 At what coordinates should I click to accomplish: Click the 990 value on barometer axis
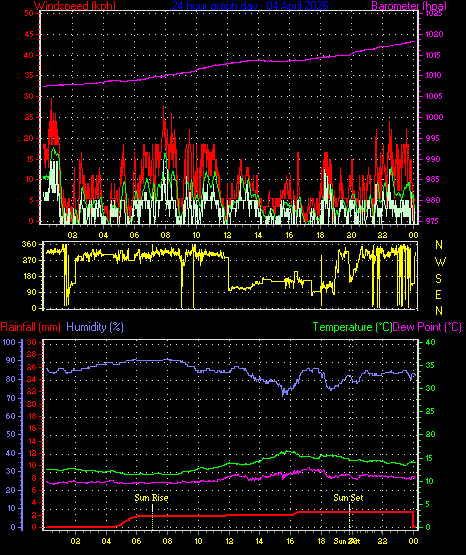[433, 159]
